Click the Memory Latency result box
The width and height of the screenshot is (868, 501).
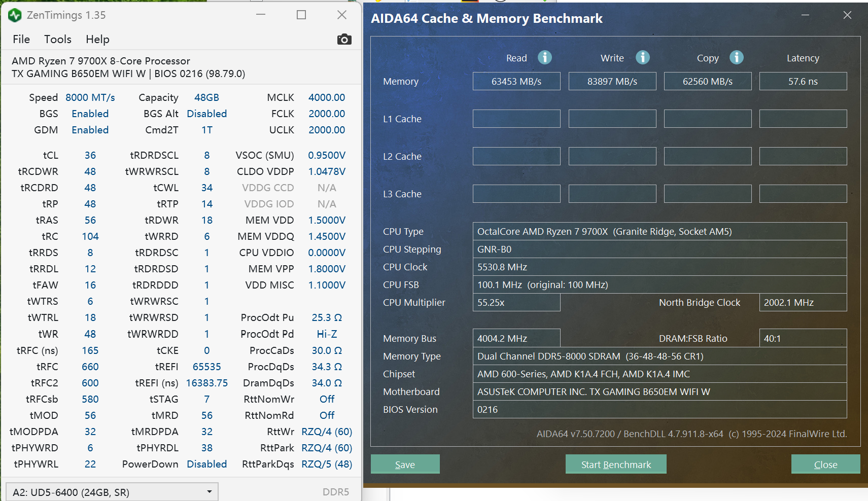803,82
